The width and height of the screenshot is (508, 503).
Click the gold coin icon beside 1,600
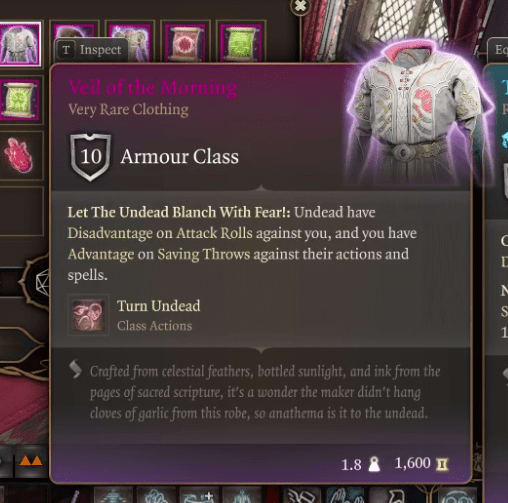point(442,464)
